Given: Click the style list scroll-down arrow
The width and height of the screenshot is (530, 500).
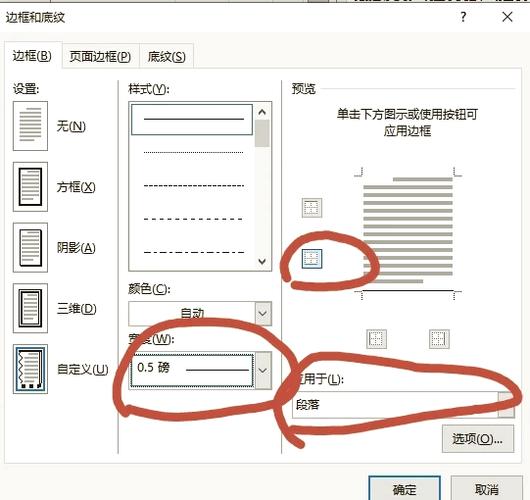Looking at the screenshot, I should (x=262, y=261).
